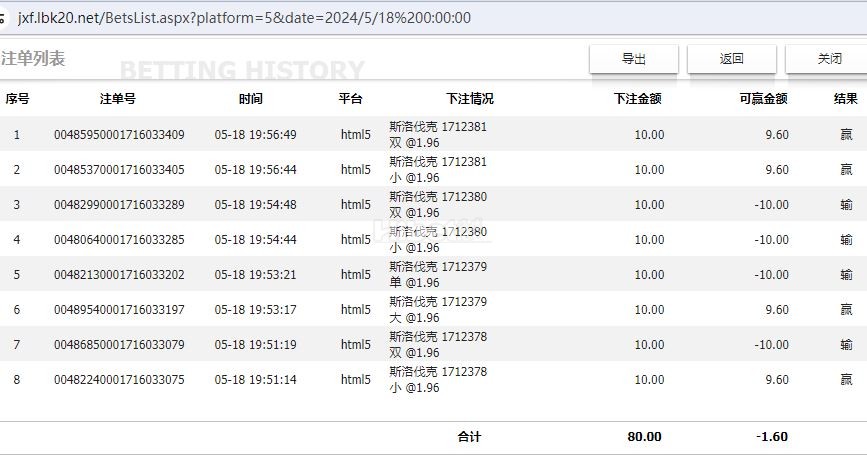Click the 关闭 close button
Image resolution: width=867 pixels, height=460 pixels.
click(x=827, y=59)
